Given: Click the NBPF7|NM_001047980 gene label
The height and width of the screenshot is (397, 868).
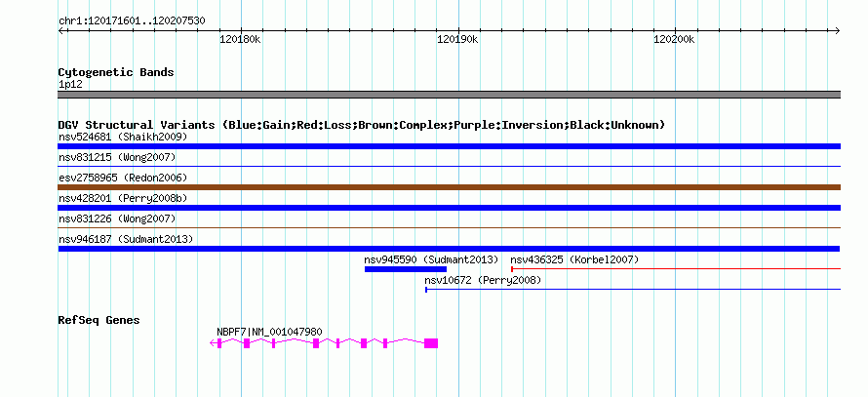Looking at the screenshot, I should (x=269, y=332).
